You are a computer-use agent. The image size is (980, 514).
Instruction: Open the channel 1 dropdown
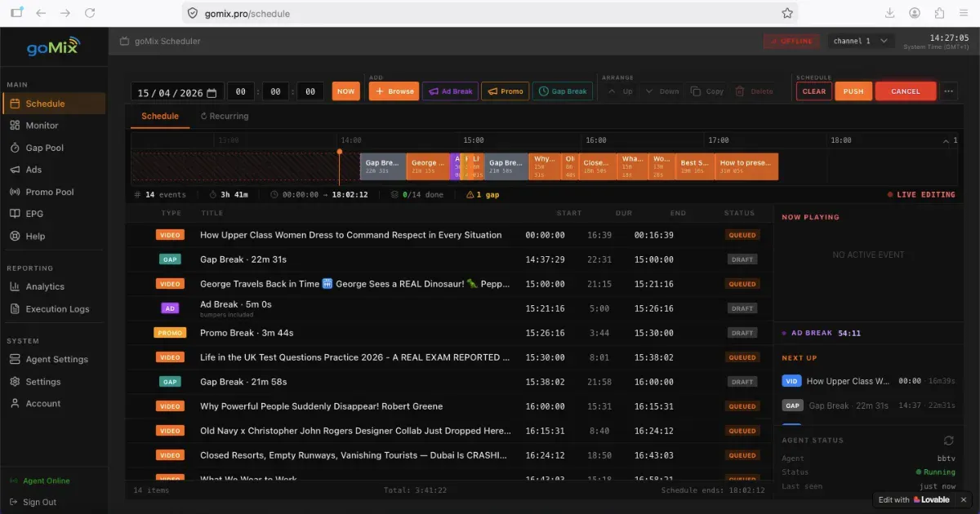pos(861,41)
